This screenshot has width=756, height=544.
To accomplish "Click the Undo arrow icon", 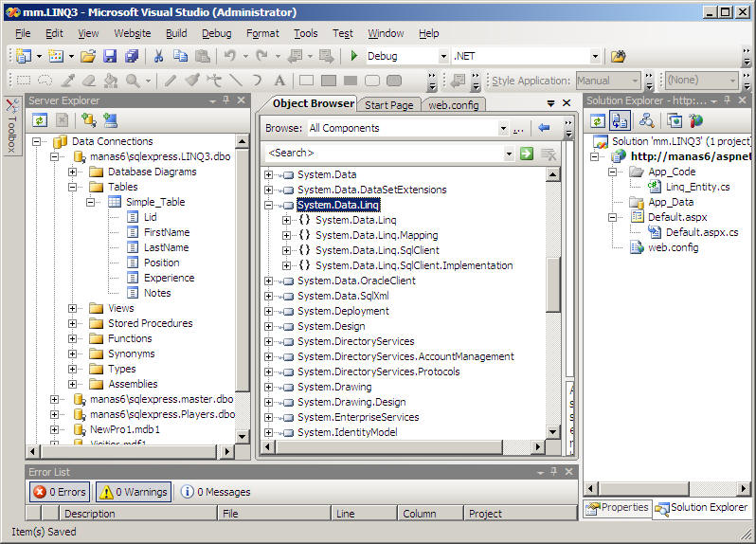I will 229,57.
